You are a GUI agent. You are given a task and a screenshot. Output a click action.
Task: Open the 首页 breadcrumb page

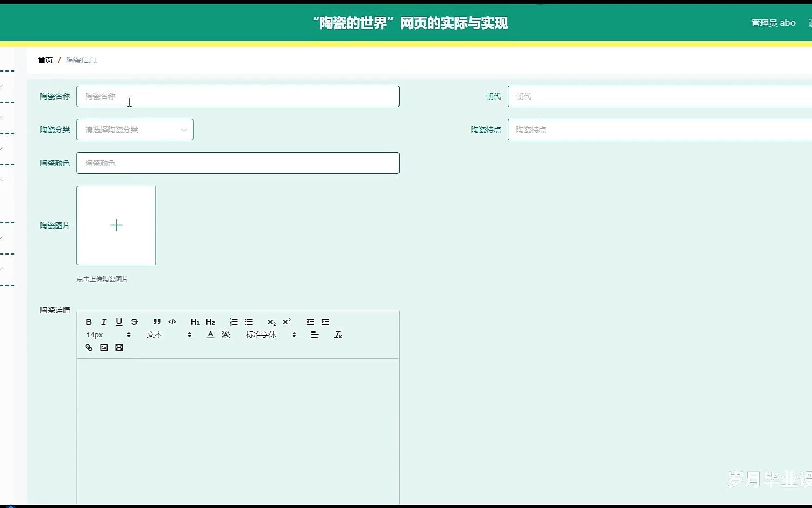click(x=45, y=60)
